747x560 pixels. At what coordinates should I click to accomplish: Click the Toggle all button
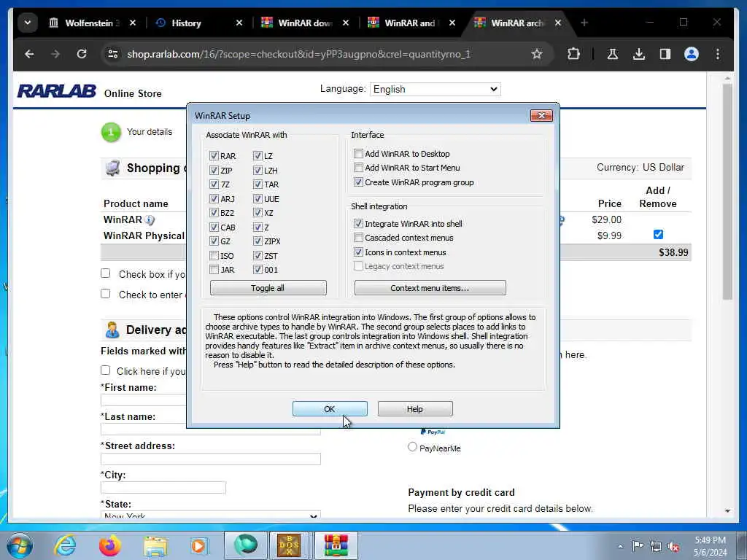pyautogui.click(x=268, y=287)
